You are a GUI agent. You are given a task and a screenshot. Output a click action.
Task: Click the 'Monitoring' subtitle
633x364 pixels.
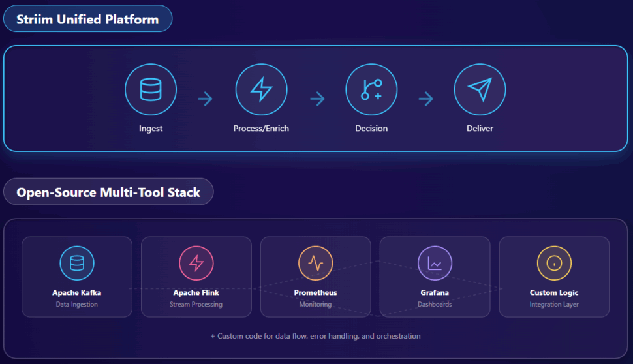(315, 304)
